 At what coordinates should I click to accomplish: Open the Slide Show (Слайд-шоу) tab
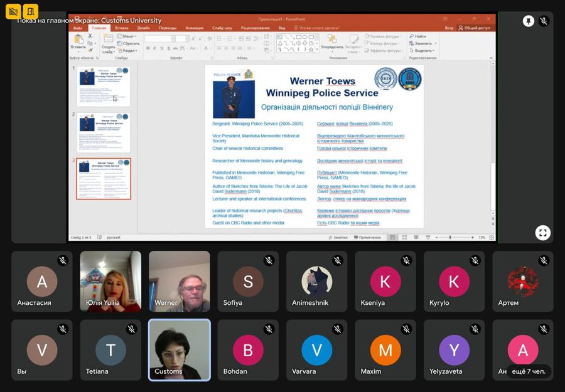[x=222, y=28]
